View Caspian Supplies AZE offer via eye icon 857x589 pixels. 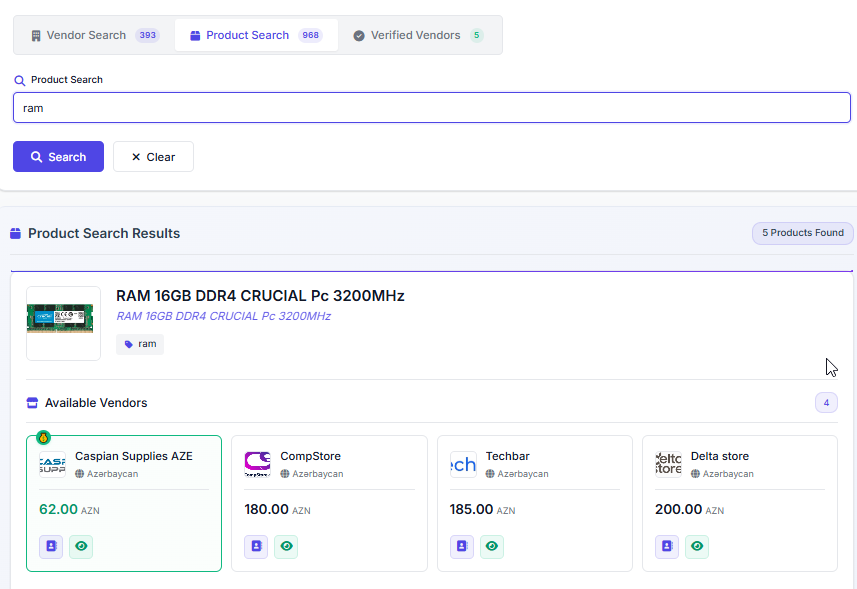pos(81,546)
